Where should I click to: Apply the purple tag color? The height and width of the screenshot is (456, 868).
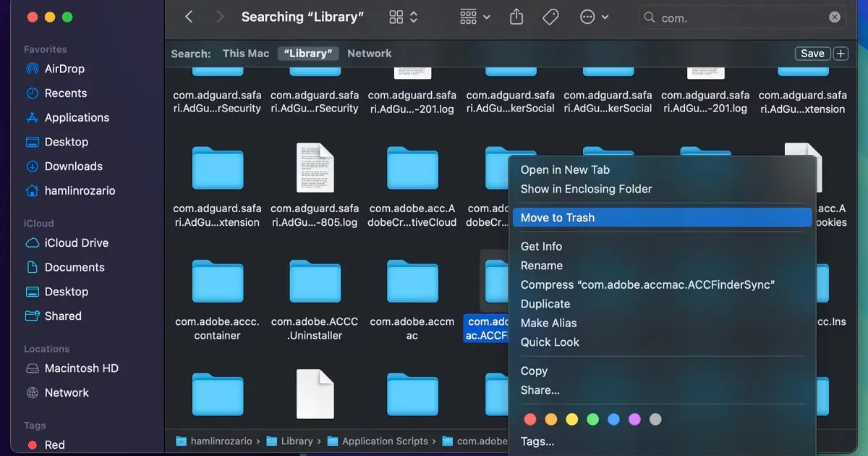[x=635, y=419]
